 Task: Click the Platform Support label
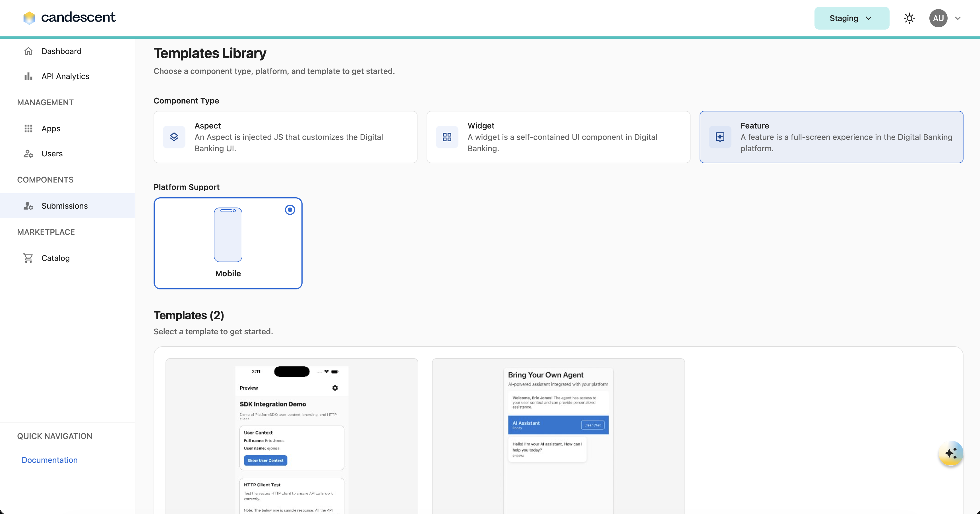pos(186,187)
